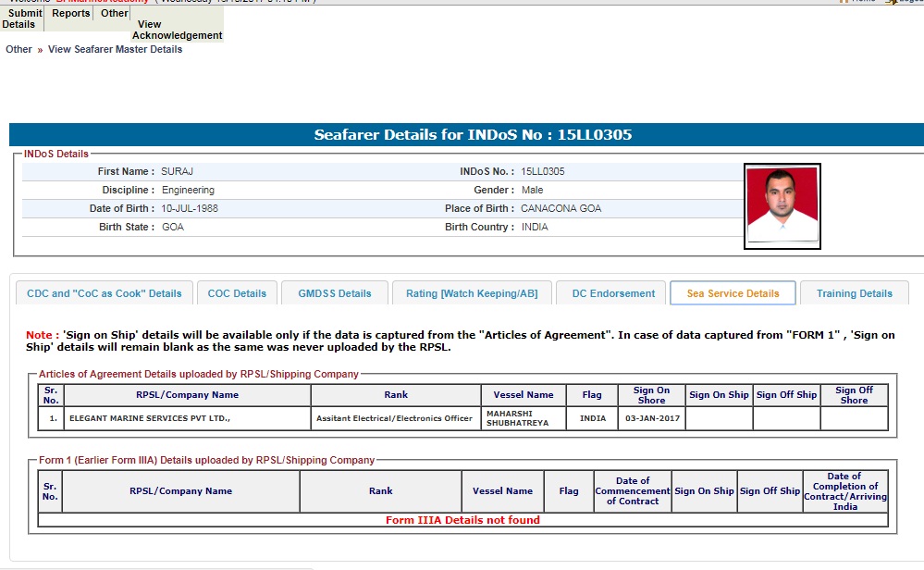Switch to CDC and CoC as Cook tab
This screenshot has width=924, height=570.
tap(105, 293)
